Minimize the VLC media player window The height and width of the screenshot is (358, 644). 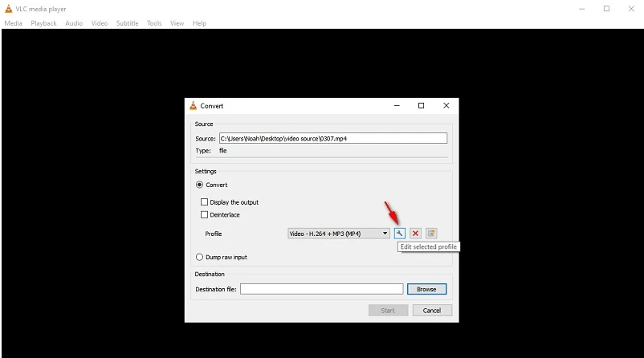coord(582,9)
